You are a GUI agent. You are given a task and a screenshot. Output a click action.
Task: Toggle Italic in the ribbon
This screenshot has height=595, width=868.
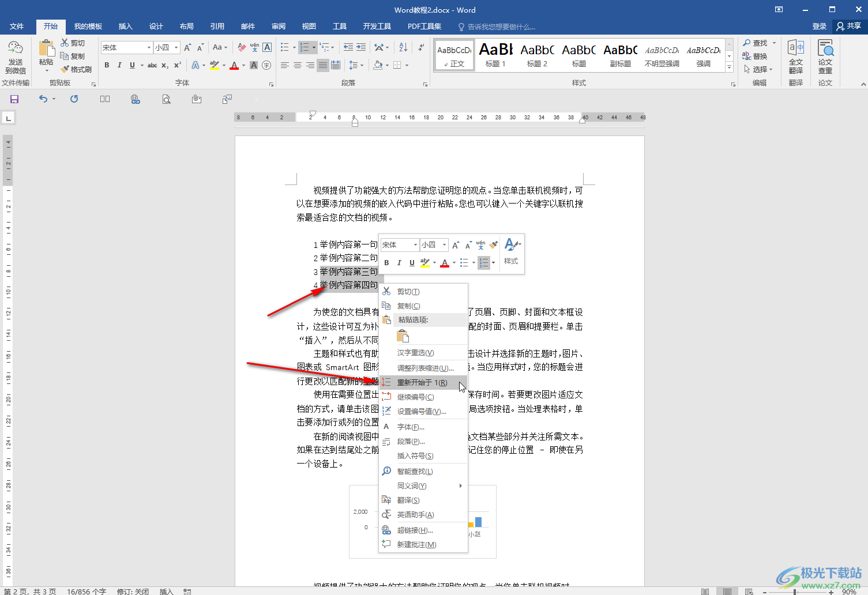pyautogui.click(x=119, y=65)
